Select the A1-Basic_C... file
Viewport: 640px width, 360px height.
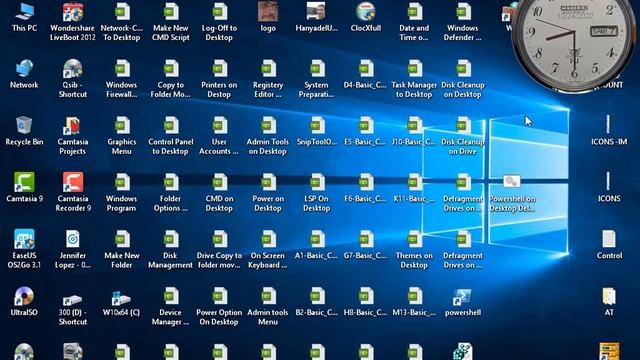coord(316,239)
